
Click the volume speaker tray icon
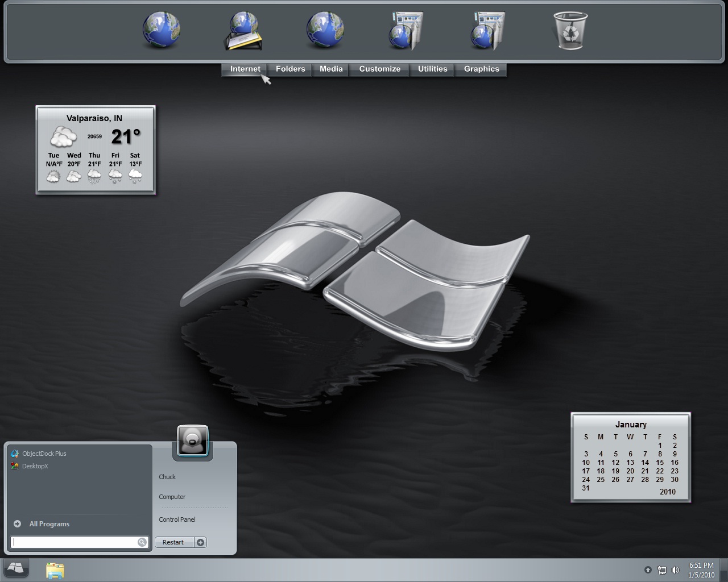click(x=675, y=570)
